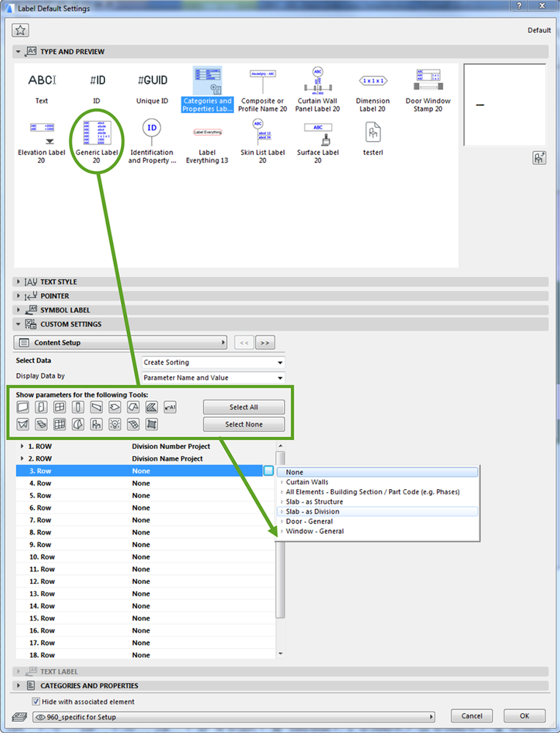Choose Door - General entry
Image resolution: width=560 pixels, height=733 pixels.
coord(378,521)
